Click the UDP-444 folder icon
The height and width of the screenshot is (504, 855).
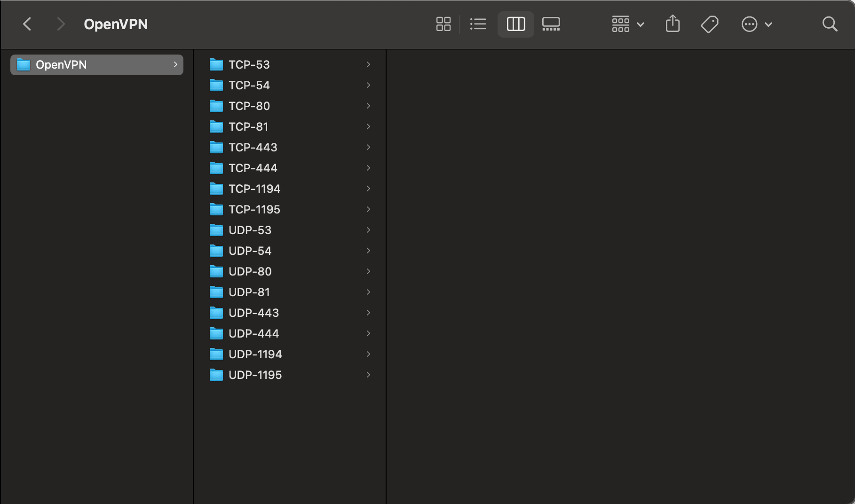(x=216, y=333)
